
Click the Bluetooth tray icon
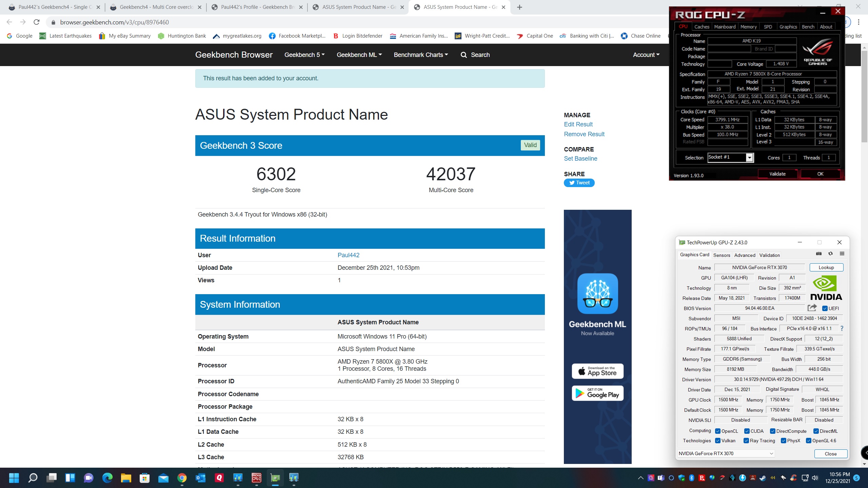[692, 478]
